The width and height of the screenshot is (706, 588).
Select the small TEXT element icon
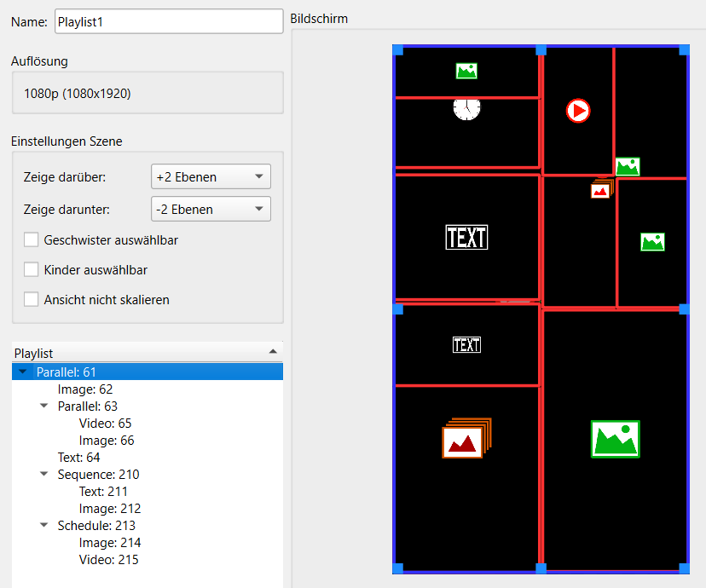[x=466, y=344]
